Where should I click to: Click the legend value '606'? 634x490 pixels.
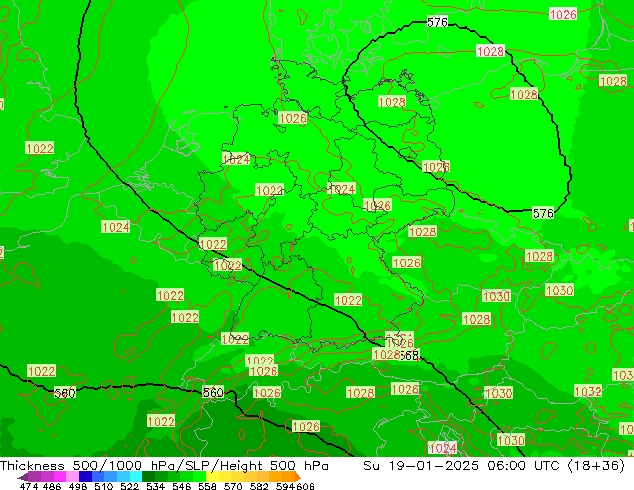pos(305,486)
